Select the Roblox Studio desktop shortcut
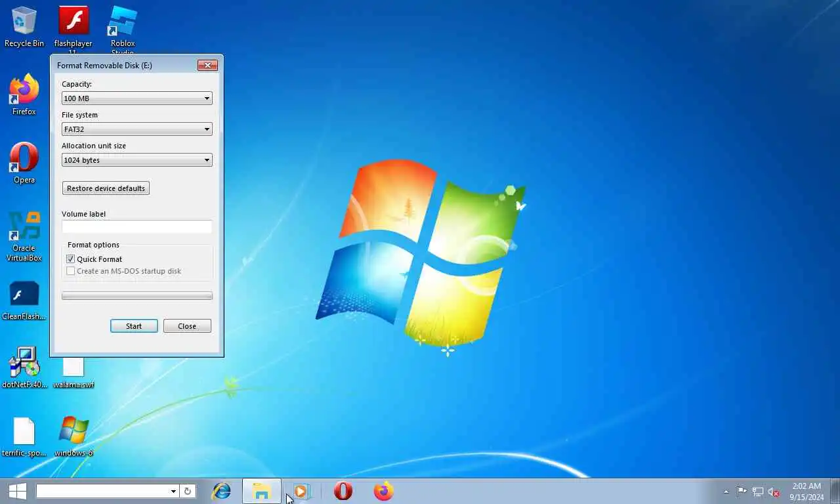Viewport: 840px width, 504px height. [123, 30]
